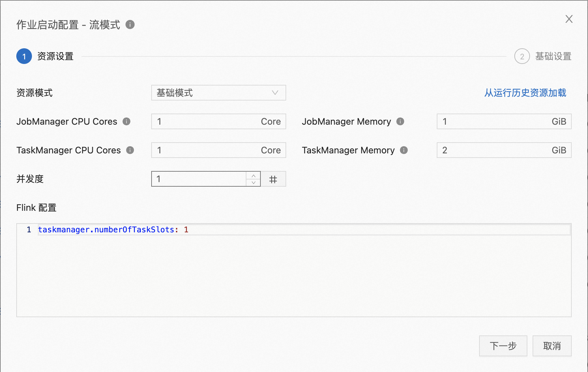The width and height of the screenshot is (588, 372).
Task: Click the JobManager CPU Cores info icon
Action: [126, 121]
